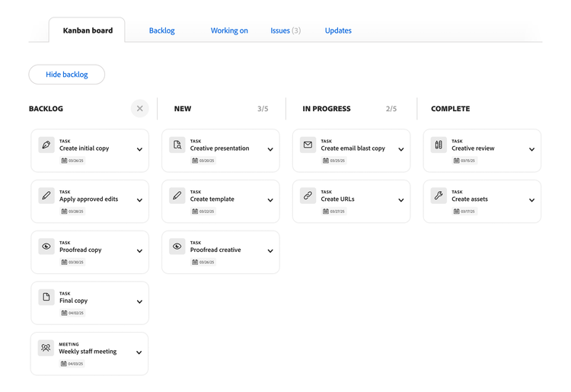Click the Create email blast copy title
This screenshot has height=392, width=571.
click(352, 148)
